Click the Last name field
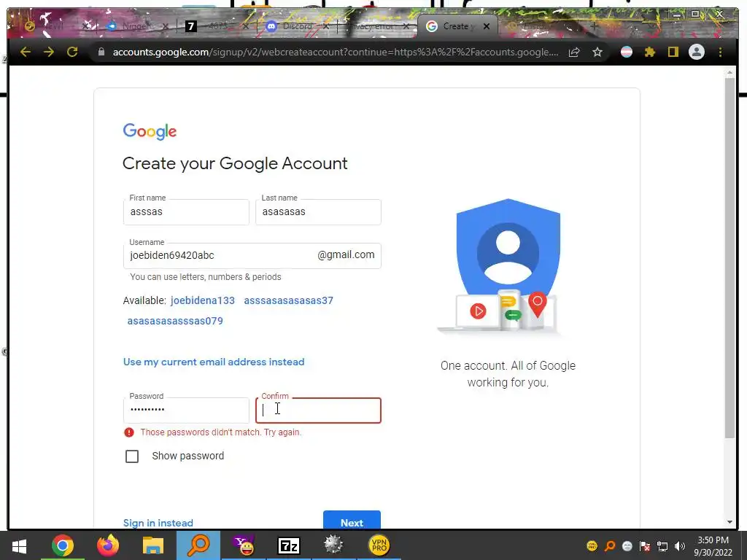Image resolution: width=747 pixels, height=560 pixels. (318, 212)
